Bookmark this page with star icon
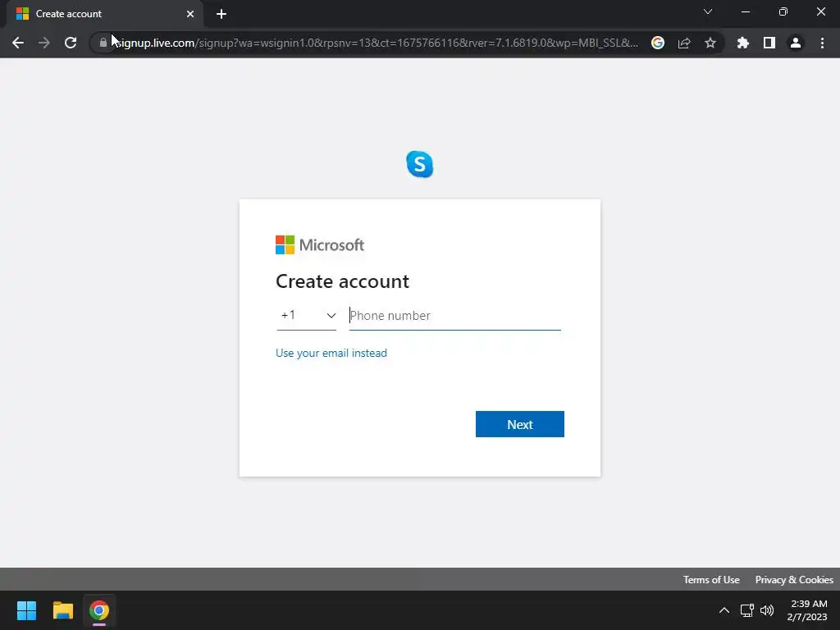The width and height of the screenshot is (840, 630). [710, 43]
